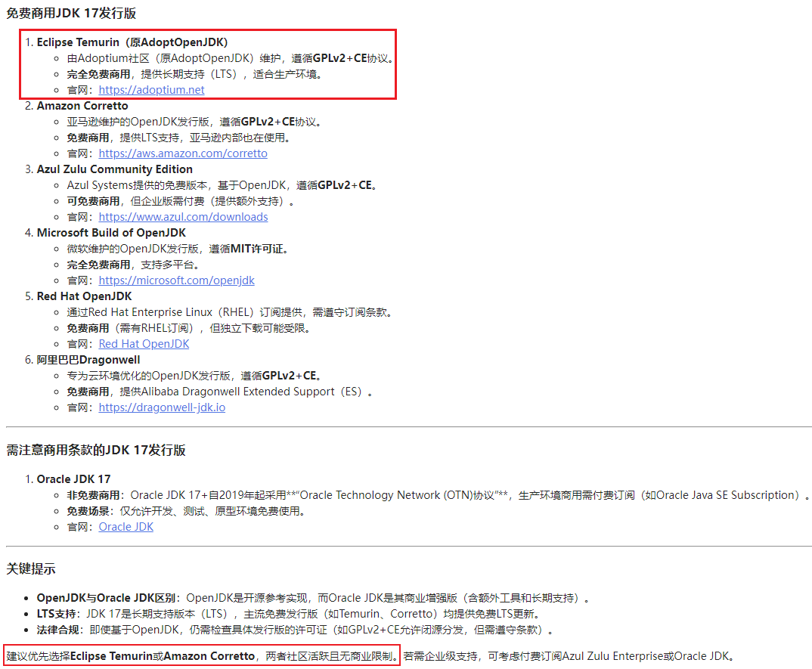Open the https://adoptium.net link
812x669 pixels.
pyautogui.click(x=151, y=89)
